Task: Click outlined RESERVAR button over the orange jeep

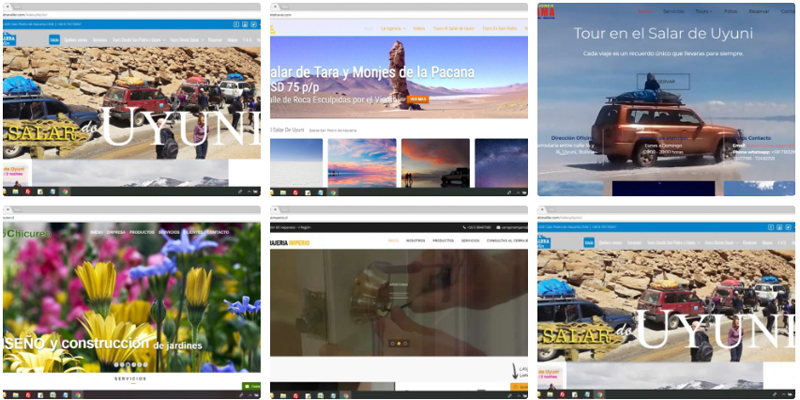Action: point(663,82)
